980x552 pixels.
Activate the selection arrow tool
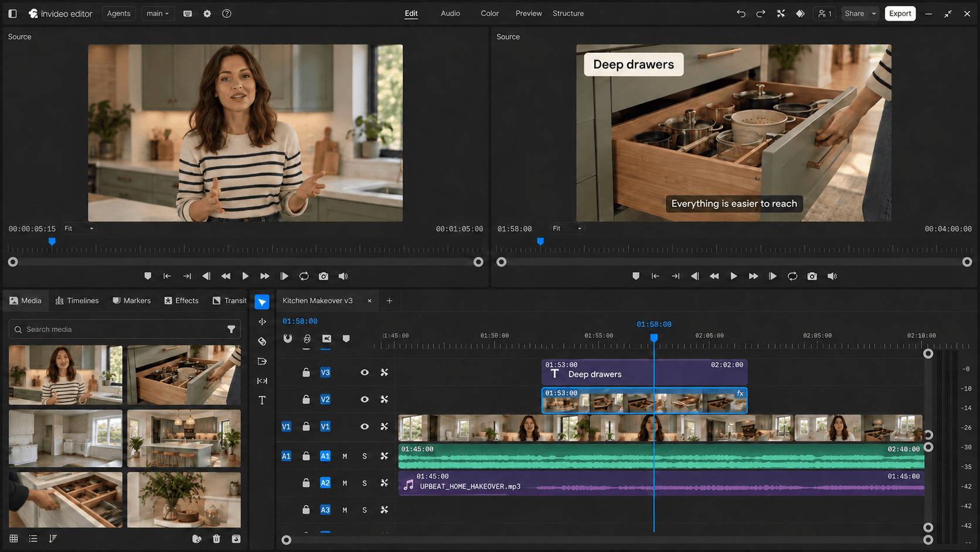[262, 302]
